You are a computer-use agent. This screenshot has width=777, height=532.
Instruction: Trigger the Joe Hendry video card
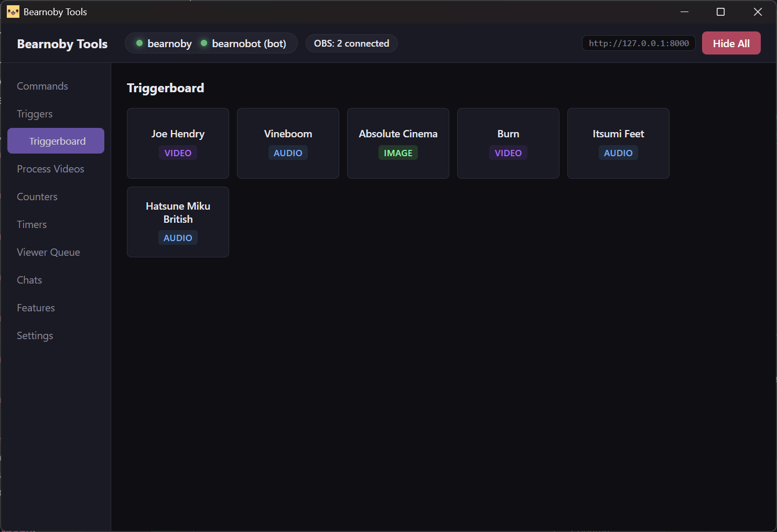point(178,143)
